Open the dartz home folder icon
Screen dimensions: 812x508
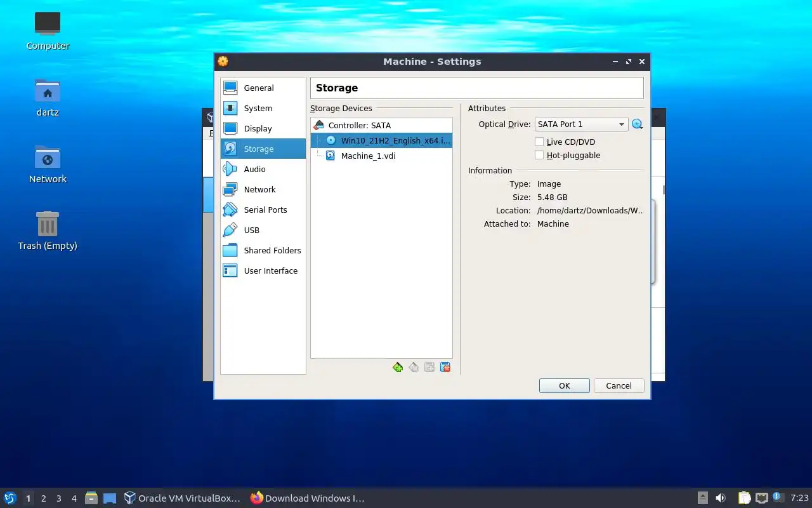[x=48, y=97]
